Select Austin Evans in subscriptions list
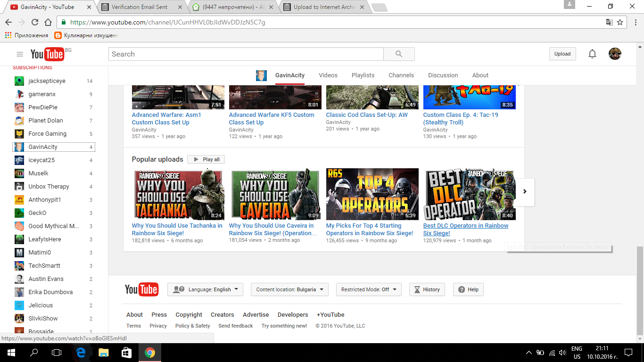The height and width of the screenshot is (362, 644). (x=54, y=279)
